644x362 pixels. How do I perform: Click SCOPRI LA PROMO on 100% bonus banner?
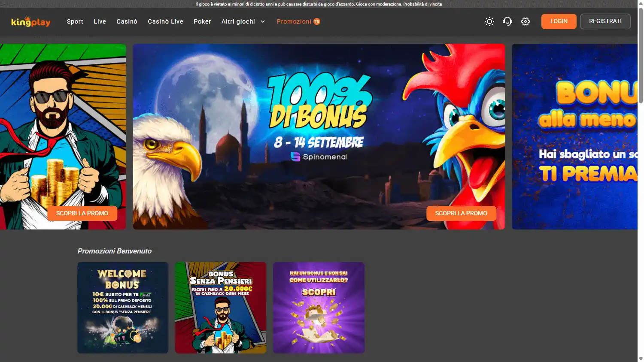461,213
